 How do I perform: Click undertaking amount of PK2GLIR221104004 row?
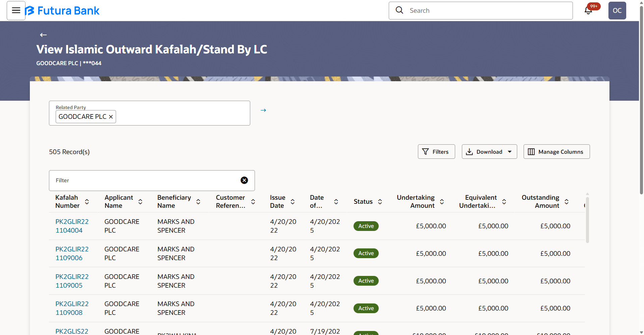click(431, 226)
